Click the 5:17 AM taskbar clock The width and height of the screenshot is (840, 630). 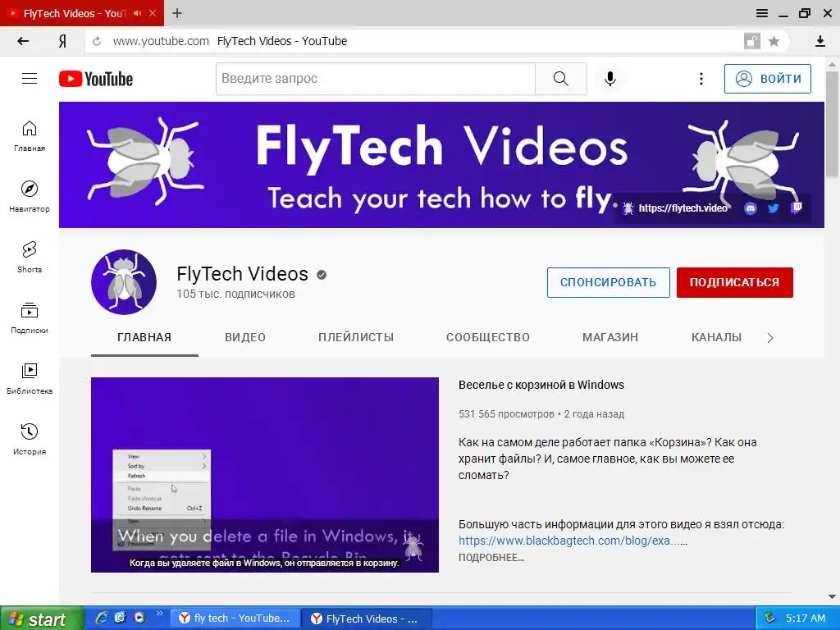(806, 619)
